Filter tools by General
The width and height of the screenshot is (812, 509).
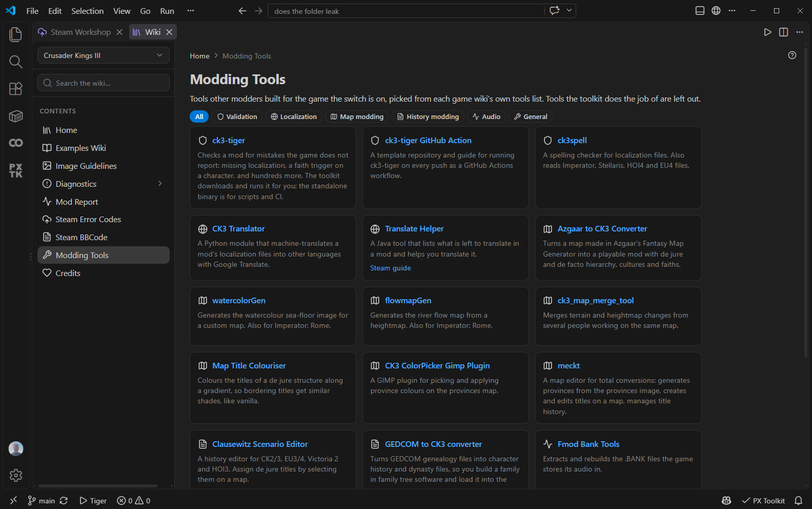(x=531, y=116)
